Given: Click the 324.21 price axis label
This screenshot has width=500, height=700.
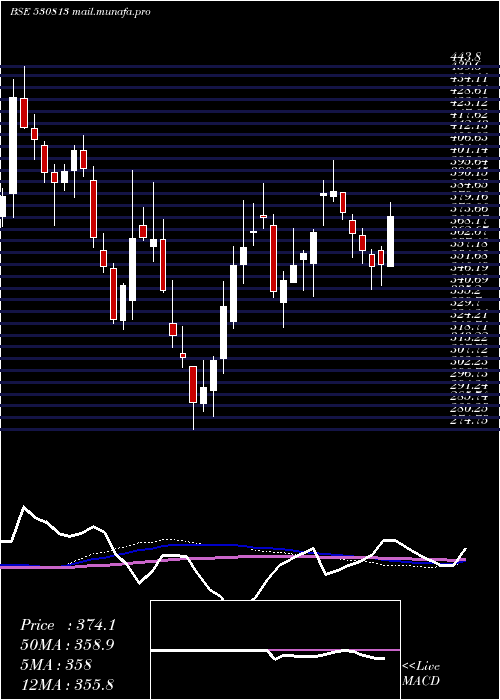Looking at the screenshot, I should pyautogui.click(x=469, y=314).
